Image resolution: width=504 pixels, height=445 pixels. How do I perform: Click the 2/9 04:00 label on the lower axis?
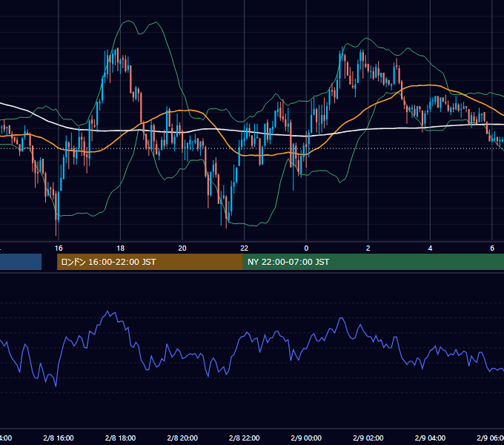point(430,438)
